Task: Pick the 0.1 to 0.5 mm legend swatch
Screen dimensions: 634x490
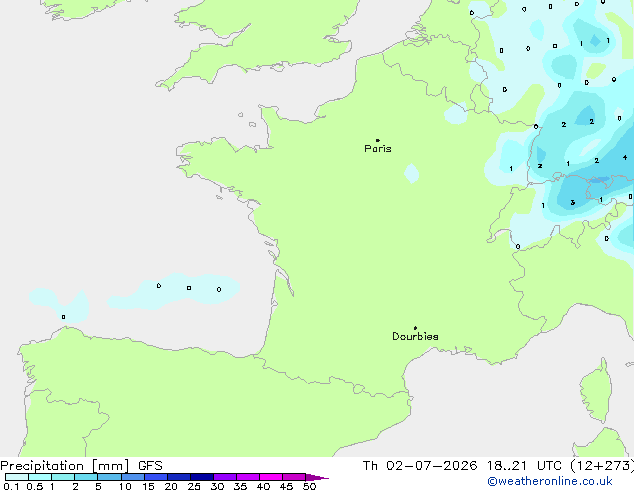Action: [17, 477]
